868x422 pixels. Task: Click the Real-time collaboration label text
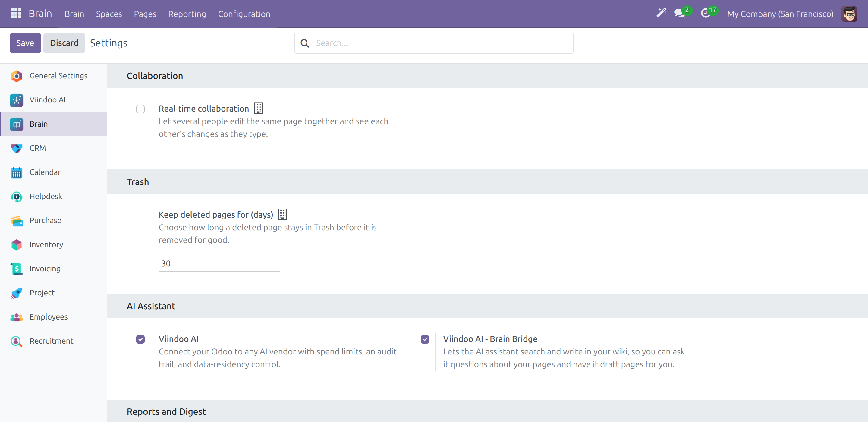(x=204, y=109)
